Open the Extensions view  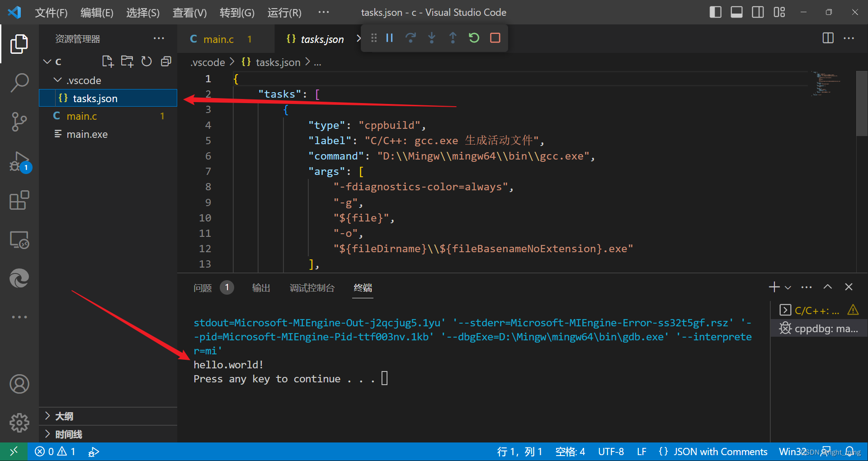(x=19, y=200)
